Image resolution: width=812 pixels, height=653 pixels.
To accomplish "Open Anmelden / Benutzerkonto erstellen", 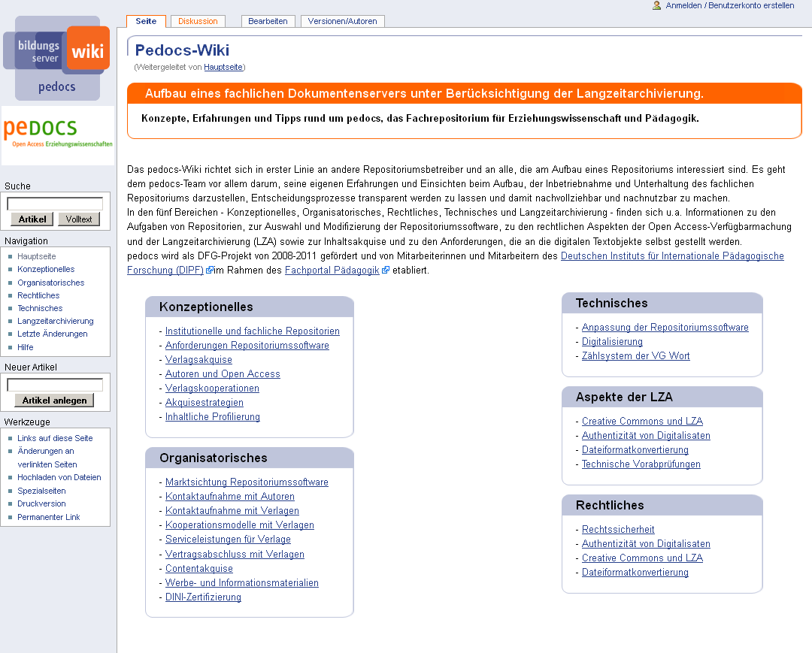I will point(728,5).
